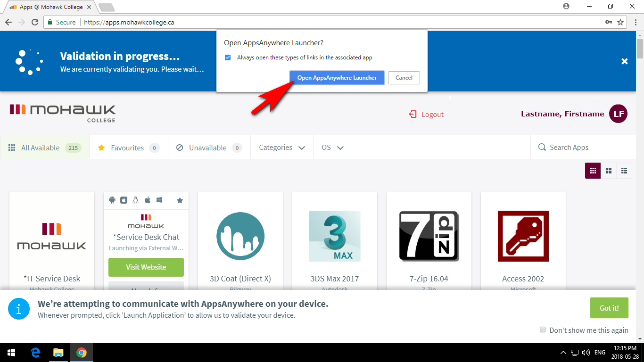644x362 pixels.
Task: Switch to list view icon
Action: pyautogui.click(x=624, y=171)
